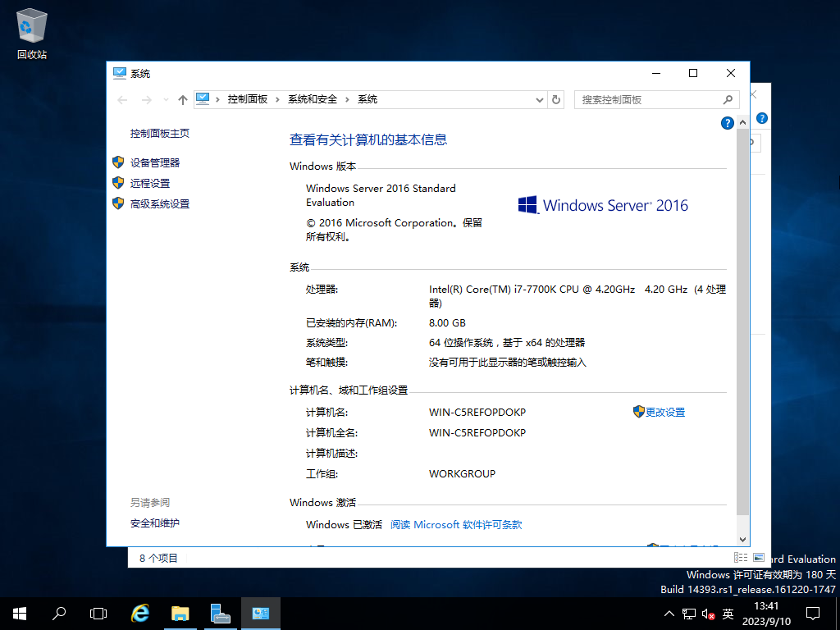This screenshot has width=840, height=630.
Task: Click Control Panel taskbar button
Action: click(x=260, y=614)
